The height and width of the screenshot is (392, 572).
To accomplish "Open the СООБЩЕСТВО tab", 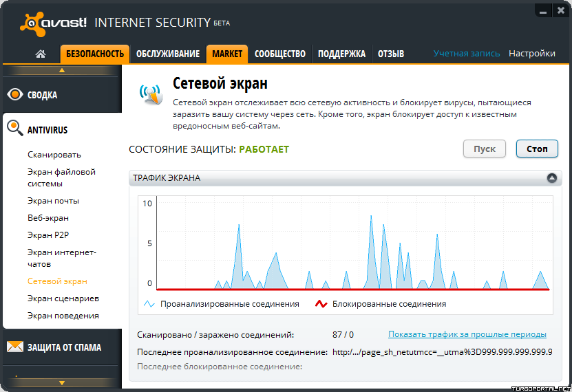I will tap(279, 54).
